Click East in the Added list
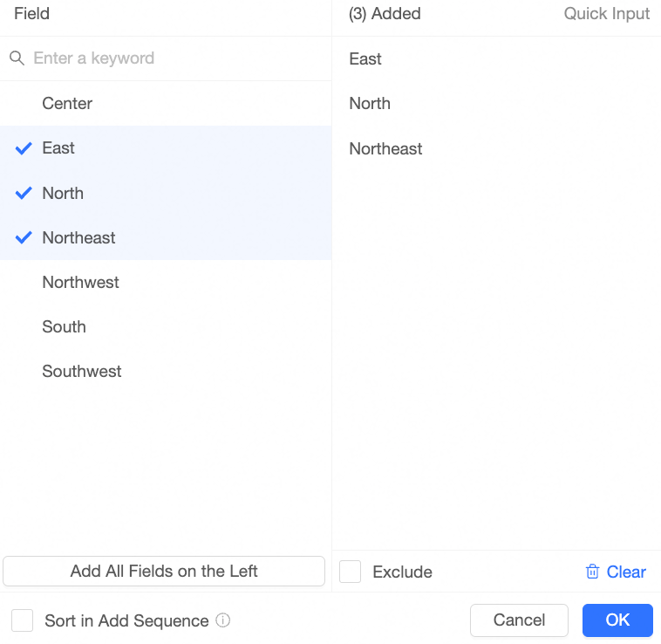 click(365, 58)
